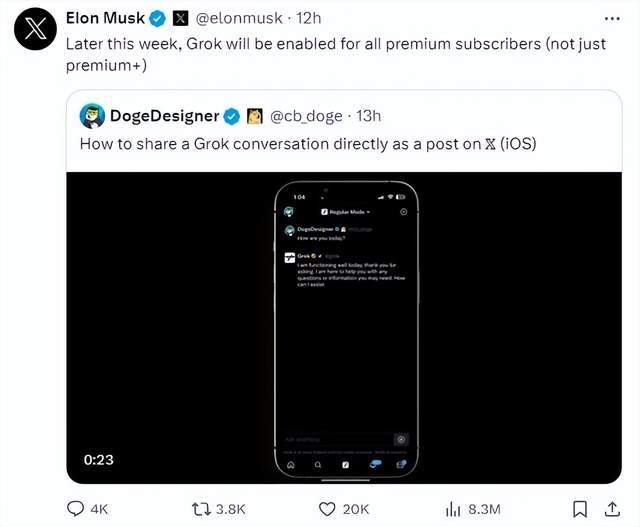Click the Elon Musk display name

105,18
